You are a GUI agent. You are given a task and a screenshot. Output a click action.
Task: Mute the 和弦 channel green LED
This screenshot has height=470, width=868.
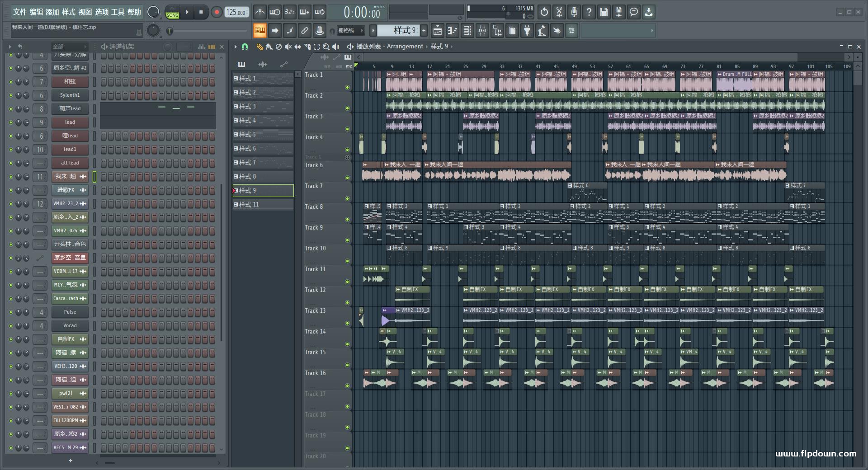coord(11,82)
